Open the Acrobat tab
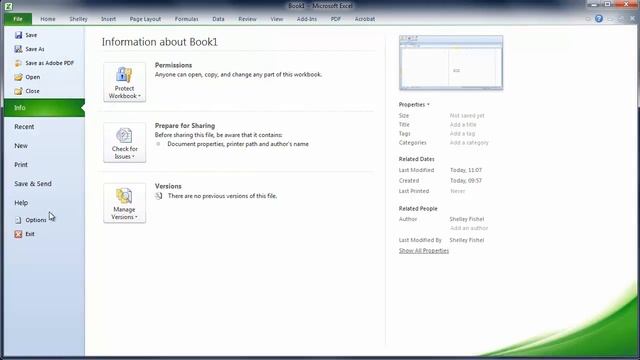640x360 pixels. pos(365,19)
